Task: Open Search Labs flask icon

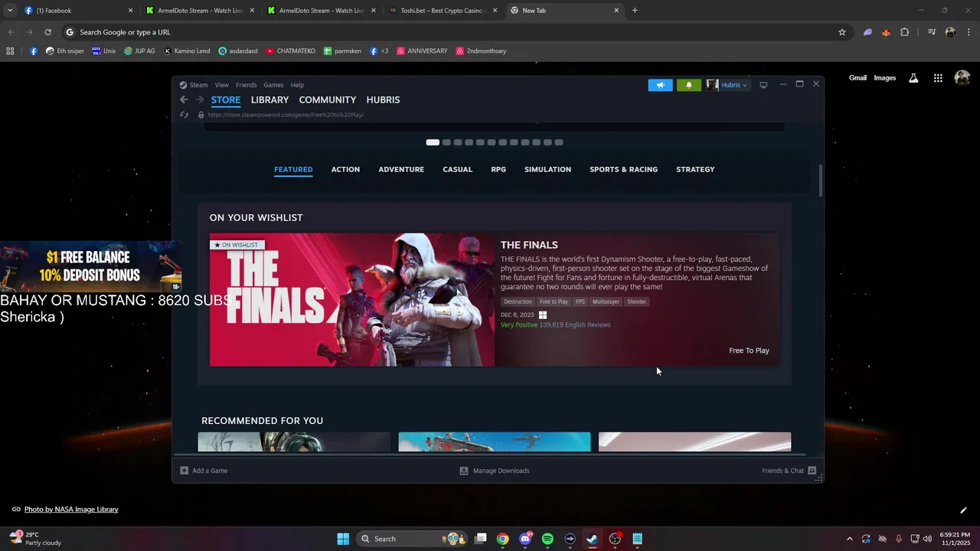Action: [913, 78]
